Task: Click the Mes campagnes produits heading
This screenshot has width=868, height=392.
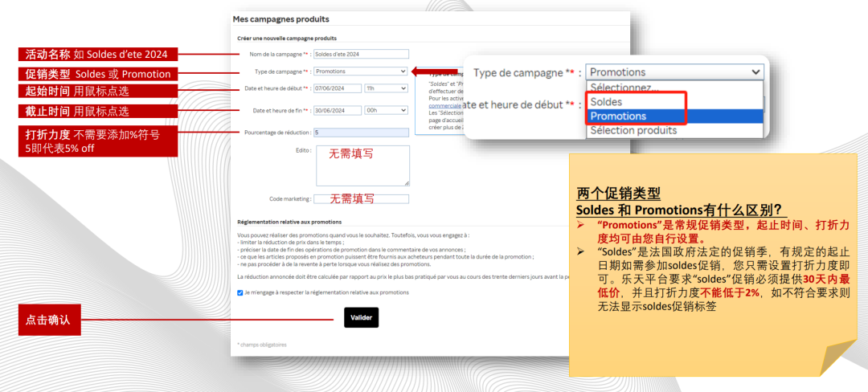Action: [280, 19]
